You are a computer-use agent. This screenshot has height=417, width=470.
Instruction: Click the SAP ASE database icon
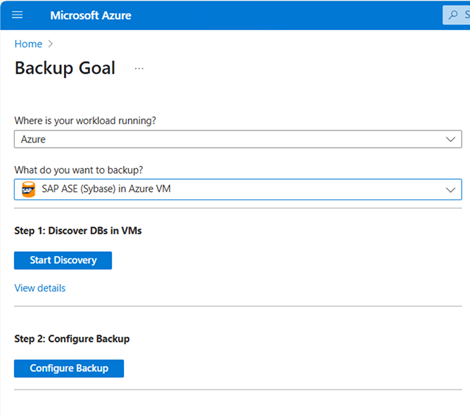(x=28, y=189)
